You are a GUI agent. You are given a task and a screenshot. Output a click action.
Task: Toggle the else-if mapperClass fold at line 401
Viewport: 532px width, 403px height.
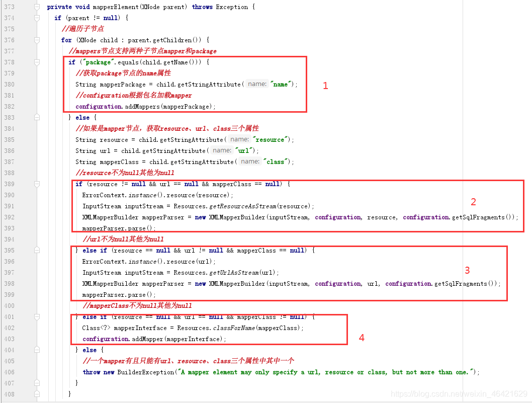(x=37, y=317)
